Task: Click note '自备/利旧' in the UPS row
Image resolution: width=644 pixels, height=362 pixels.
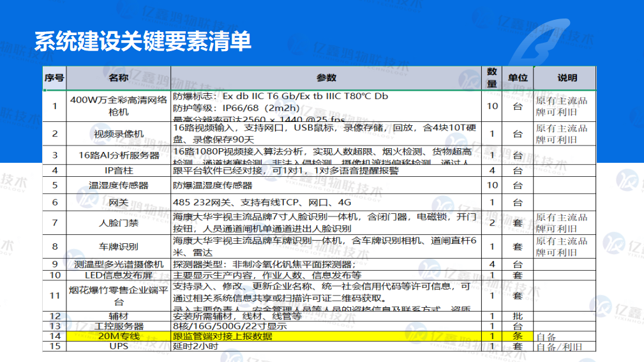Action: [559, 347]
